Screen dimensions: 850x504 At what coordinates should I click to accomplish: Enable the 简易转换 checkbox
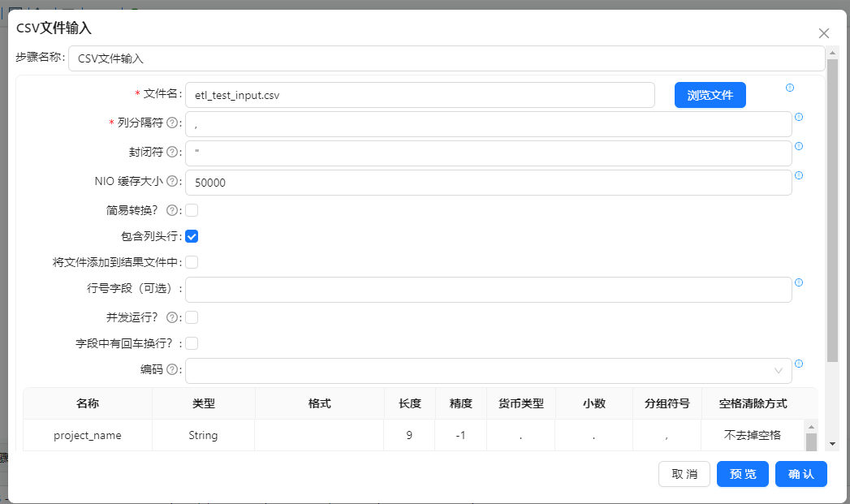tap(192, 210)
